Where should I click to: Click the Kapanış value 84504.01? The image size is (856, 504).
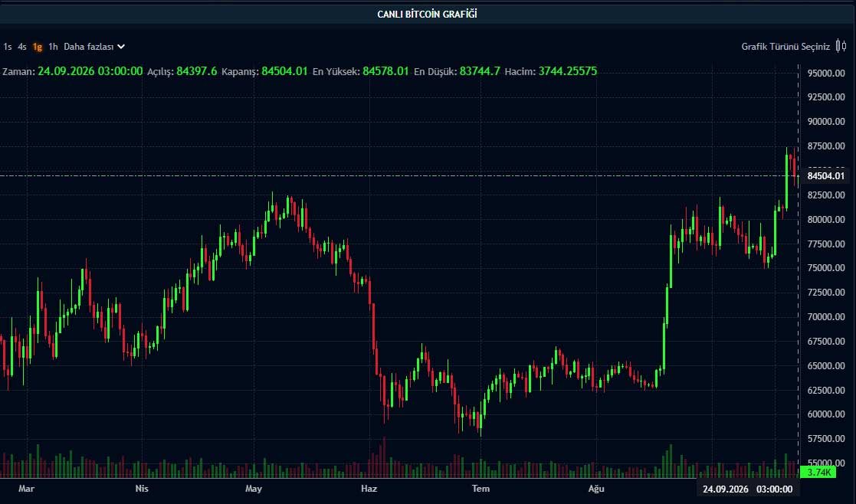point(284,71)
